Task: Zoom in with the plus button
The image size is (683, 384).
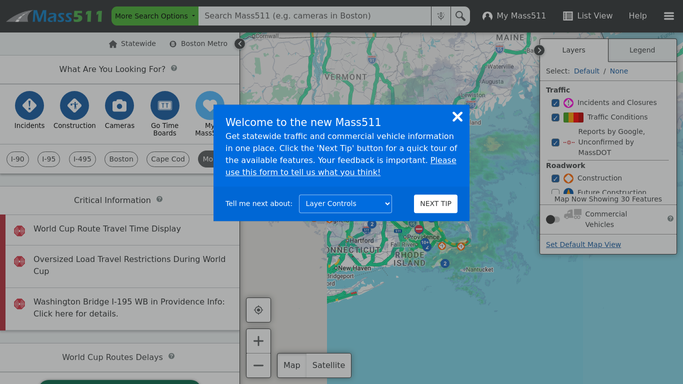Action: [258, 341]
